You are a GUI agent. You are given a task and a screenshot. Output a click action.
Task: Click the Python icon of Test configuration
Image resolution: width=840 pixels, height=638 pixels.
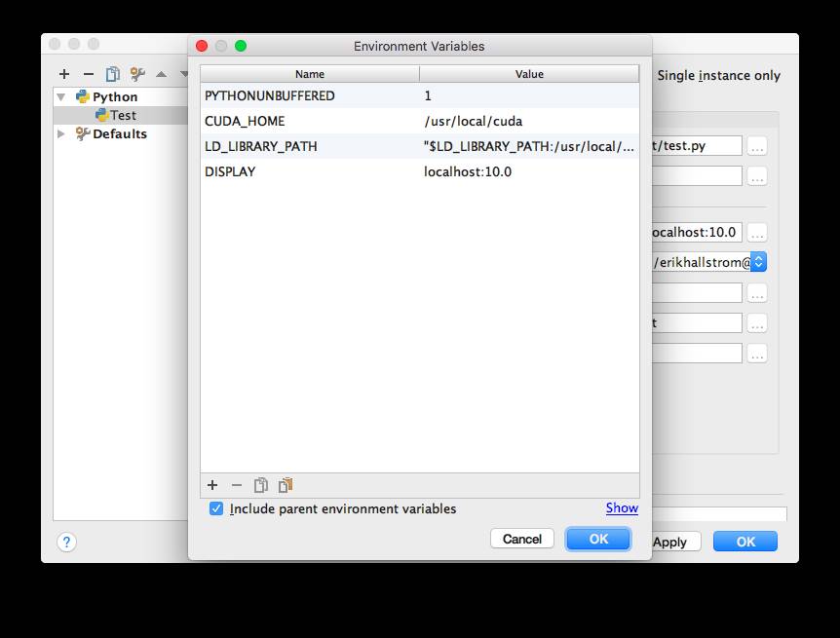(x=101, y=115)
